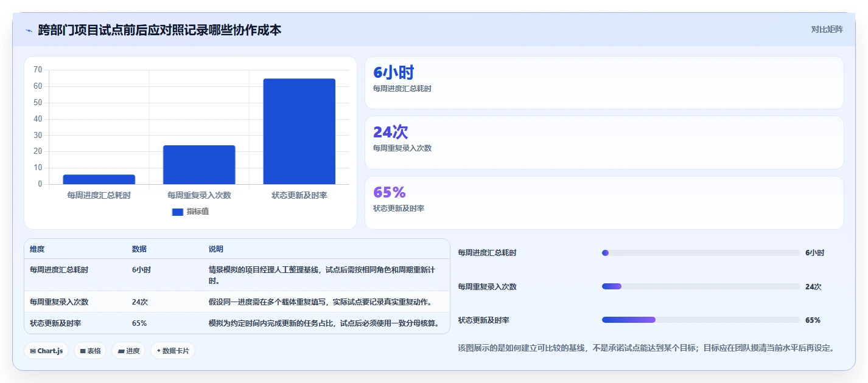Image resolution: width=868 pixels, height=383 pixels.
Task: Click the description starting with 情景模拟的项目经理
Action: click(321, 275)
